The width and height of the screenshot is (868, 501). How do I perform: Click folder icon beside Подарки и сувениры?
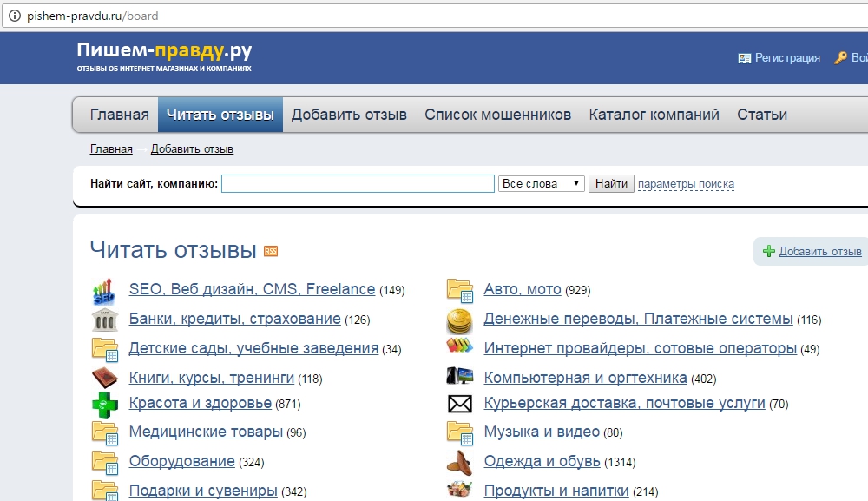click(105, 491)
